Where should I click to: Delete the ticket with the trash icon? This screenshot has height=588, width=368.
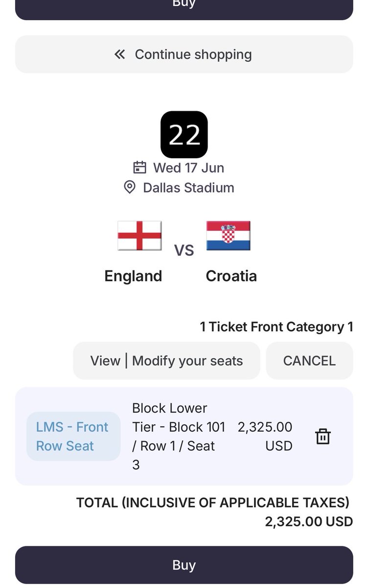point(323,436)
